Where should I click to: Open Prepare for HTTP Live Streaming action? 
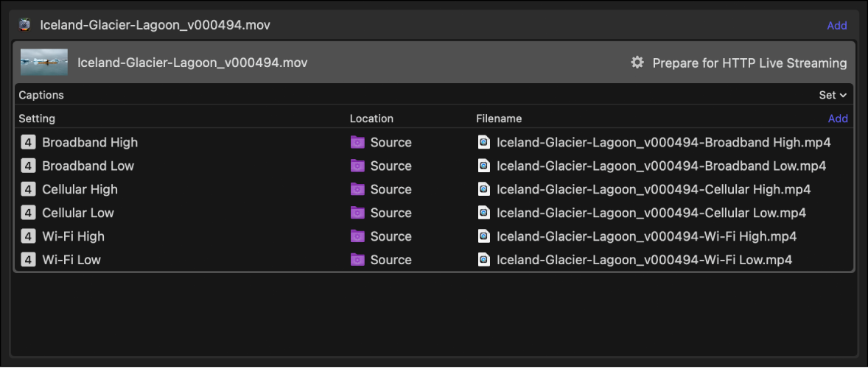[749, 63]
